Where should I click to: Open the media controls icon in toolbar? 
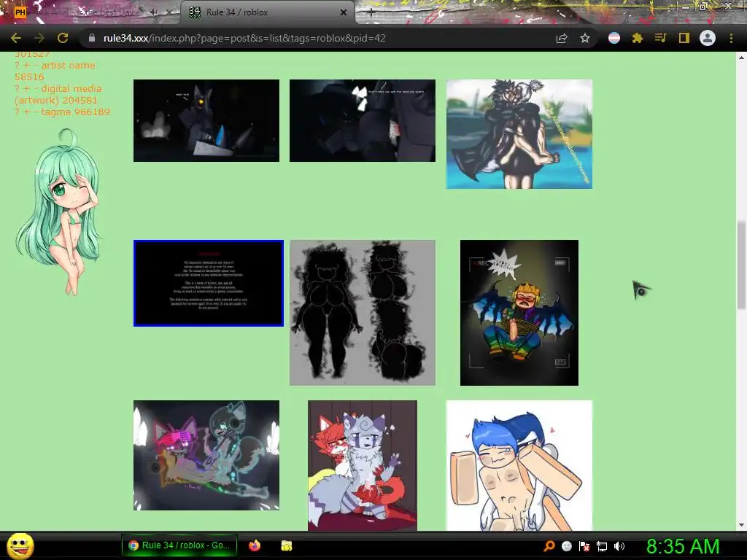(x=660, y=38)
